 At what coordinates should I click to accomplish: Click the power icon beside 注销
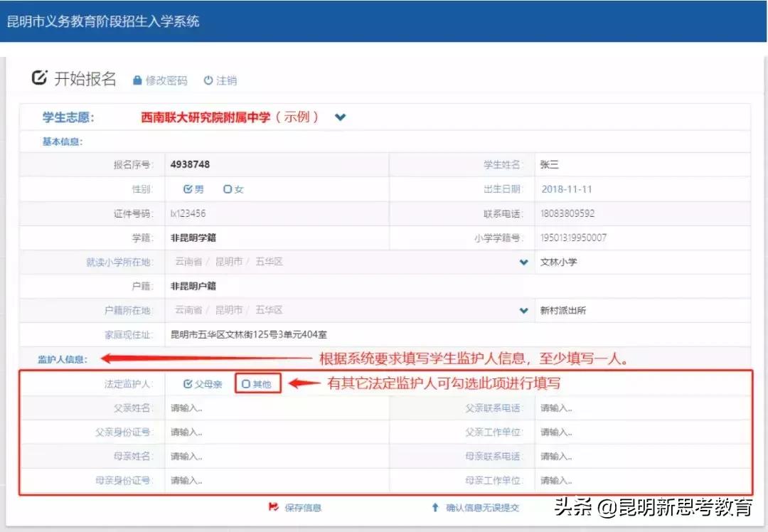207,80
